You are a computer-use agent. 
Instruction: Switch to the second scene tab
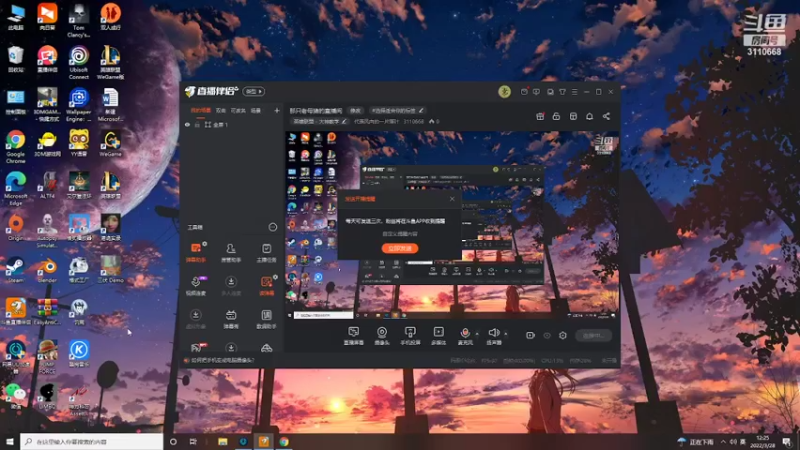(221, 110)
